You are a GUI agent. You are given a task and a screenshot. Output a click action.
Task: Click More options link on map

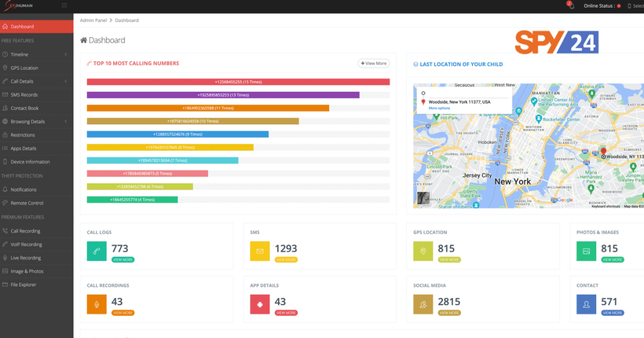[439, 108]
